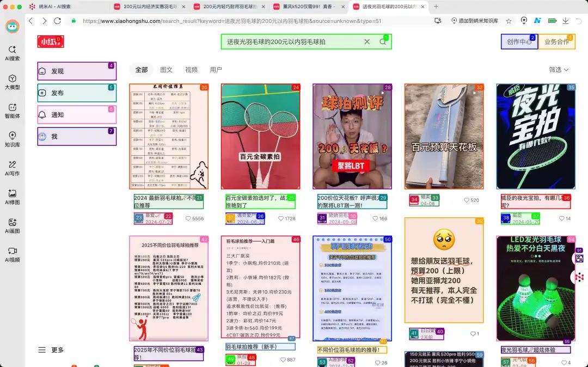Go back with the browser back arrow
588x367 pixels.
[x=31, y=21]
